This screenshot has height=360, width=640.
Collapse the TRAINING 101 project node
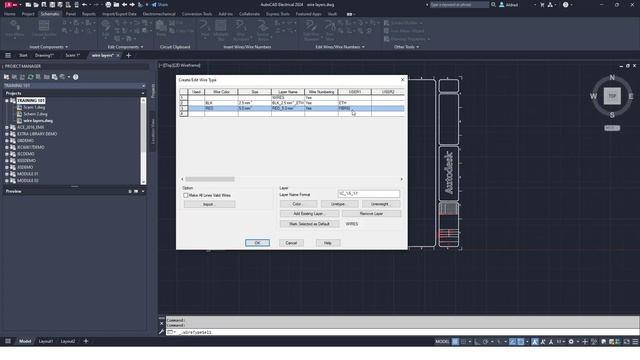[7, 100]
